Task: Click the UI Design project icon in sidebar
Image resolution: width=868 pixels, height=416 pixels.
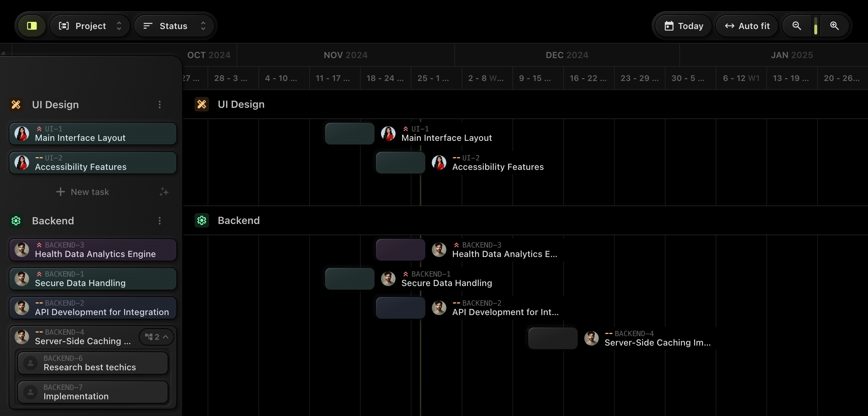Action: 16,105
